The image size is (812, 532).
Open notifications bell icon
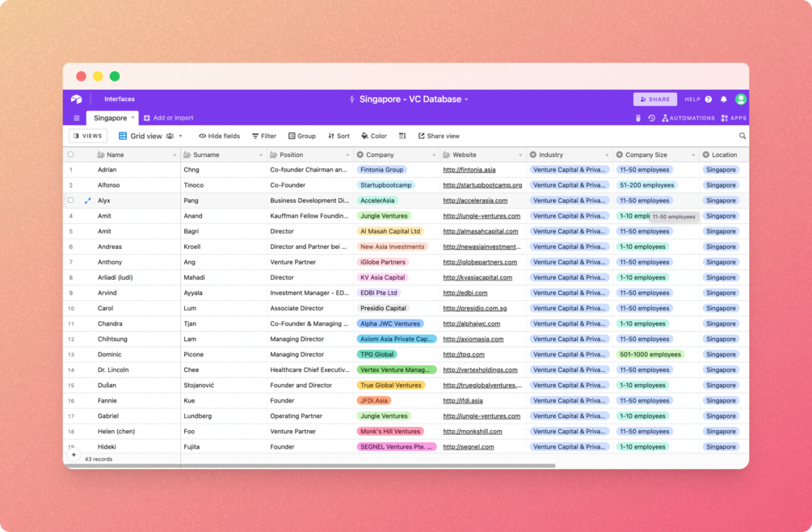tap(723, 99)
